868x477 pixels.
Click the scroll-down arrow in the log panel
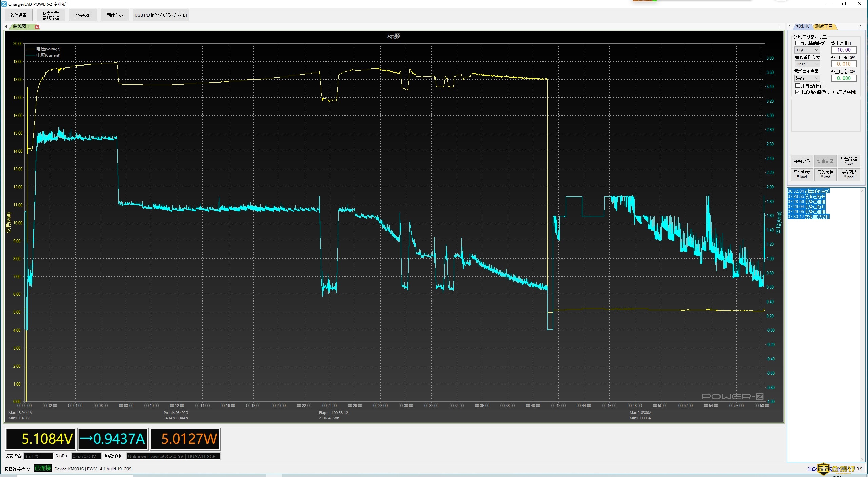[862, 459]
